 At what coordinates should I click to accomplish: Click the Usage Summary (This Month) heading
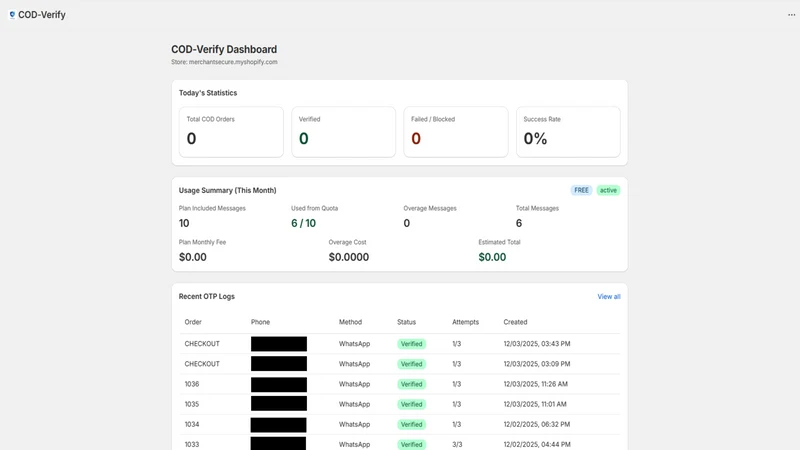click(228, 190)
